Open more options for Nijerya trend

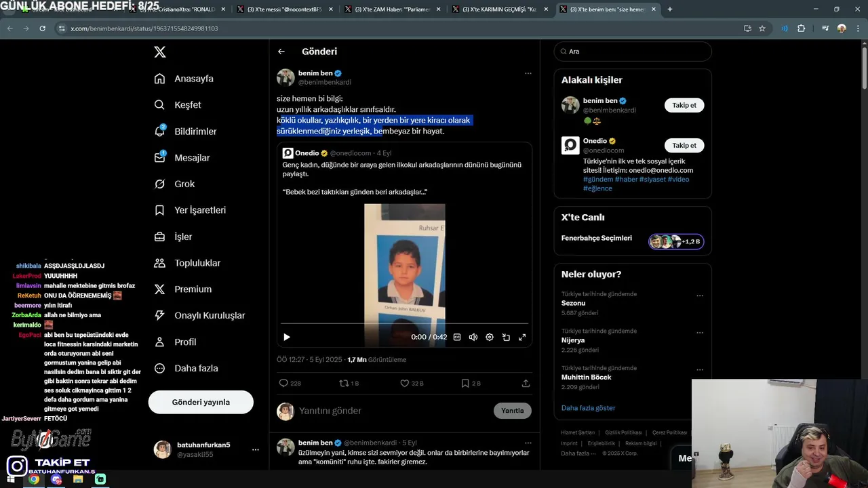pyautogui.click(x=700, y=333)
